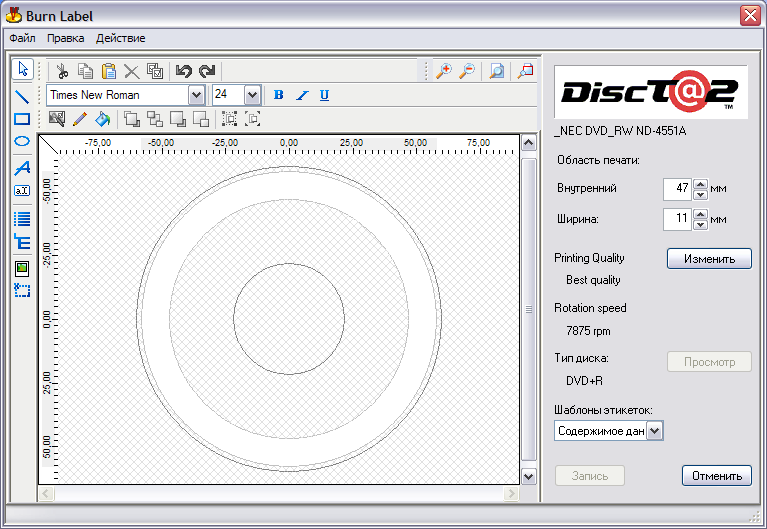767x529 pixels.
Task: Open the label templates dropdown
Action: pos(655,430)
